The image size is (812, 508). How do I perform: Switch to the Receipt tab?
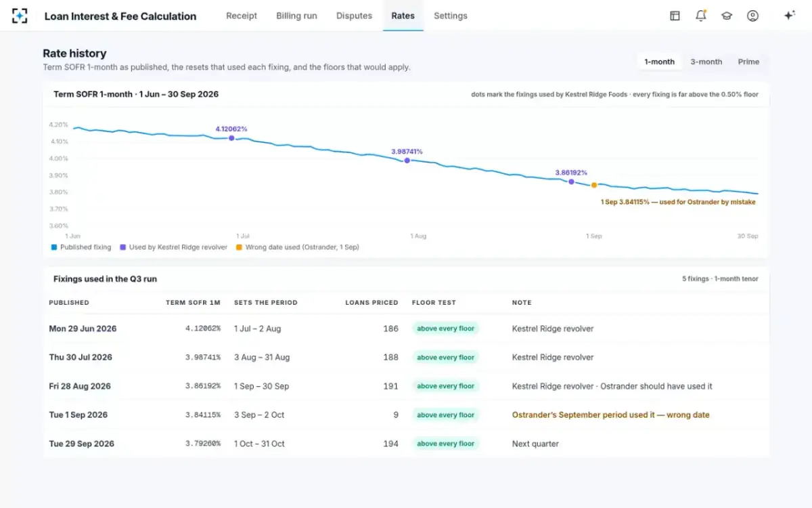pyautogui.click(x=242, y=16)
